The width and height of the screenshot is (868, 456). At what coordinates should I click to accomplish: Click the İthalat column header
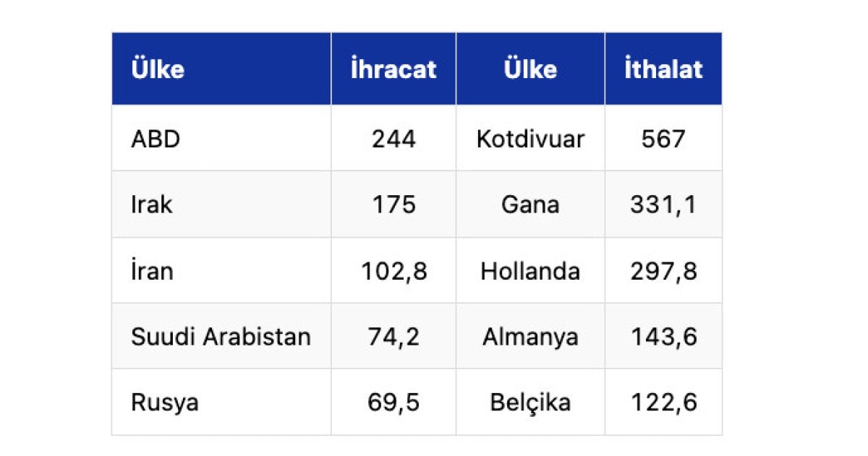[663, 69]
